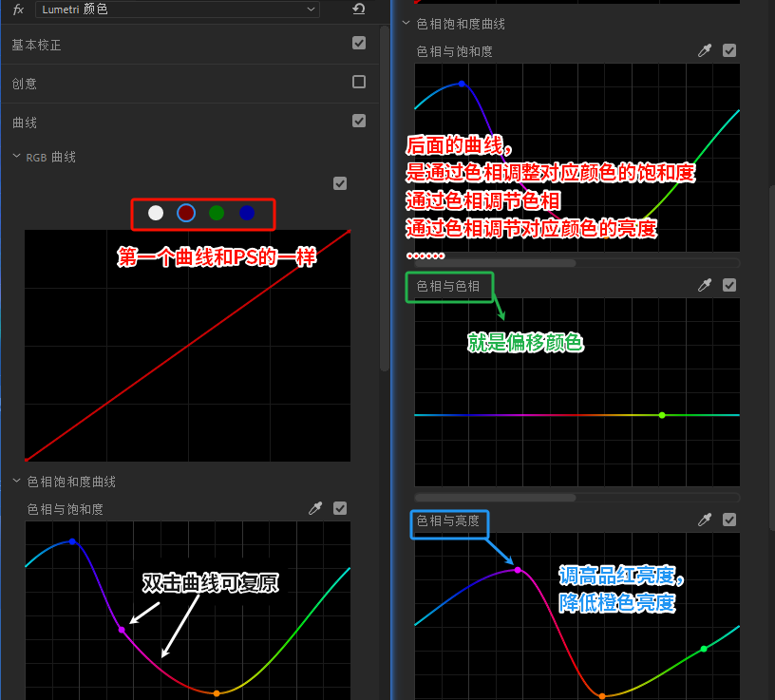This screenshot has height=700, width=775.
Task: Open the Lumetri 颜色 effect dropdown
Action: [178, 9]
